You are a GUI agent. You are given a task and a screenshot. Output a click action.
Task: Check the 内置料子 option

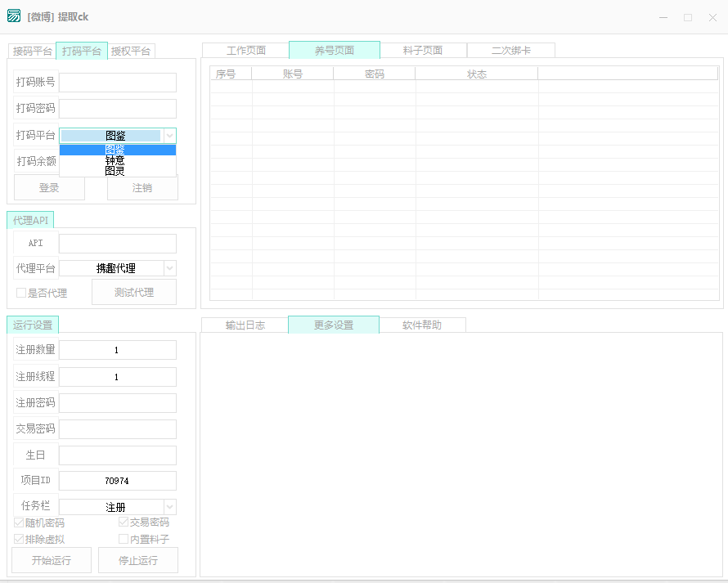(124, 539)
